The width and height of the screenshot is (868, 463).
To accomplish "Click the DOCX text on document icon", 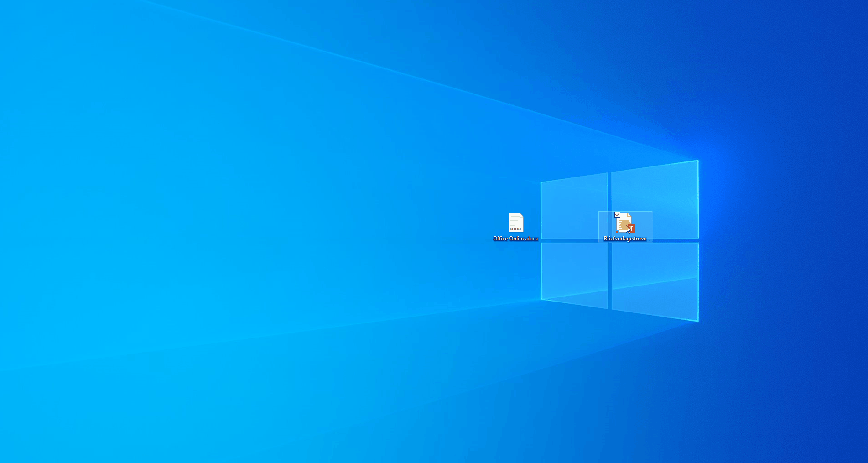I will pos(516,229).
